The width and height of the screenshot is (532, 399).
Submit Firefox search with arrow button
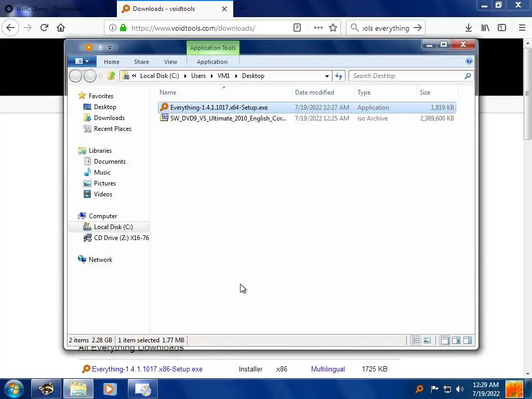point(418,28)
